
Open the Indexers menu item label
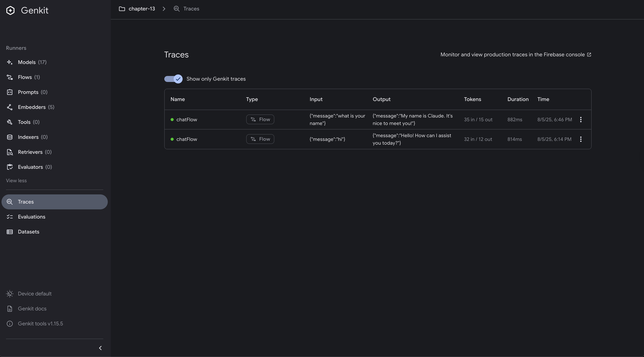[x=28, y=137]
